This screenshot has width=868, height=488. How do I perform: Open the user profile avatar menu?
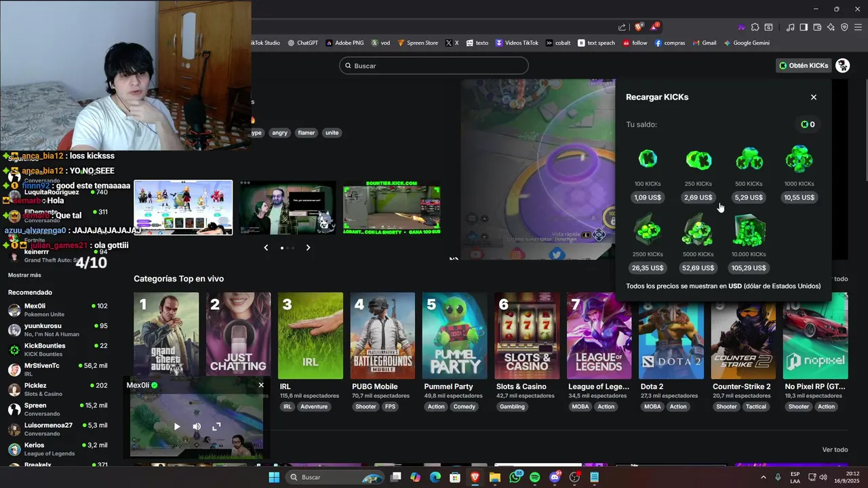[843, 66]
